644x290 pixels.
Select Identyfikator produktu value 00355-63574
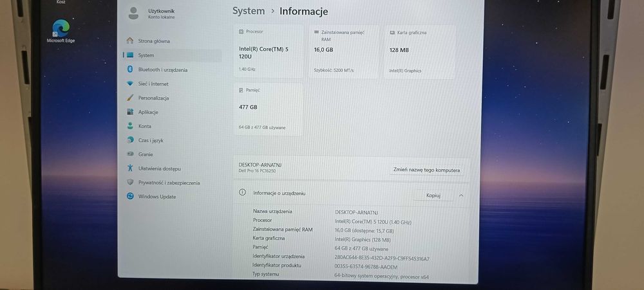point(366,267)
